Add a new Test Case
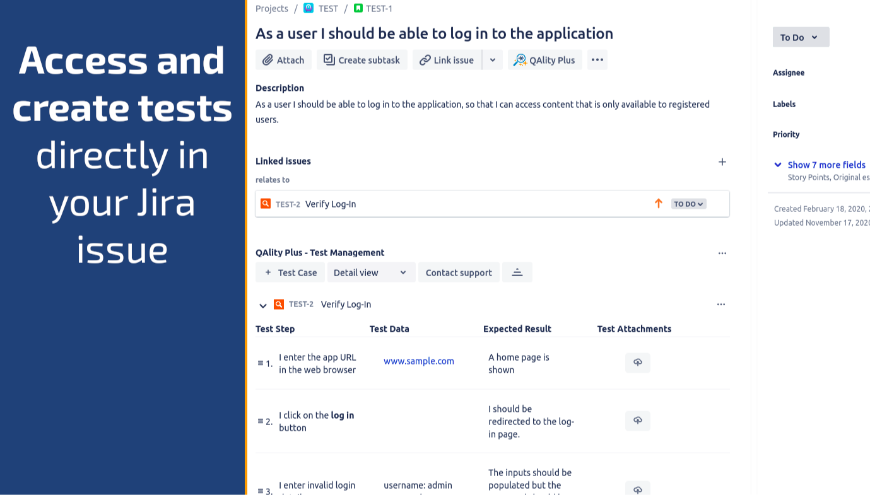Image resolution: width=870 pixels, height=495 pixels. click(290, 272)
